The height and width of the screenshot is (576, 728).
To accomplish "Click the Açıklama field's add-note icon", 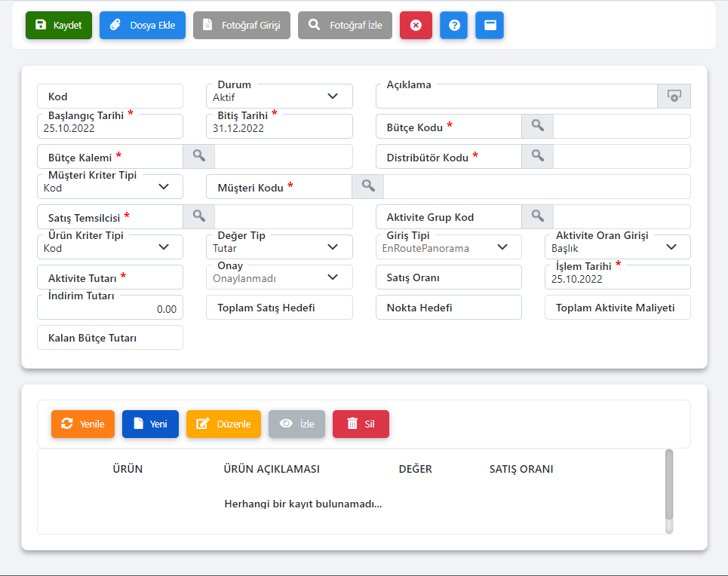I will 674,96.
